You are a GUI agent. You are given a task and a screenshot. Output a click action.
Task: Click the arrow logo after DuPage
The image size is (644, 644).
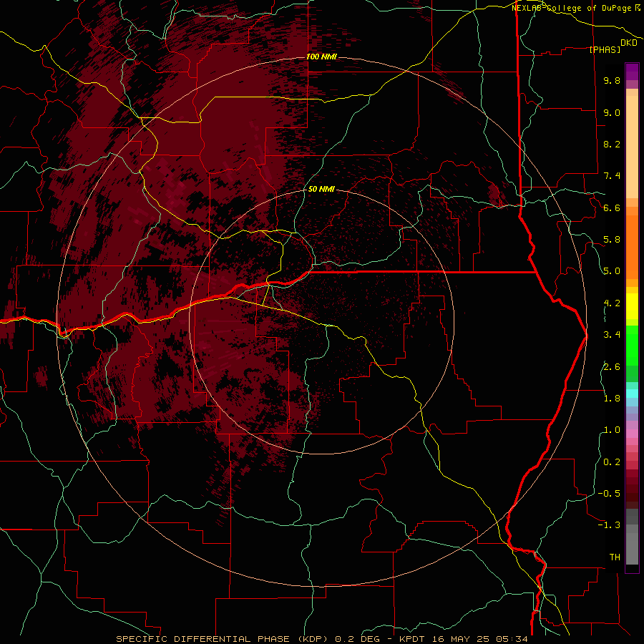(638, 7)
